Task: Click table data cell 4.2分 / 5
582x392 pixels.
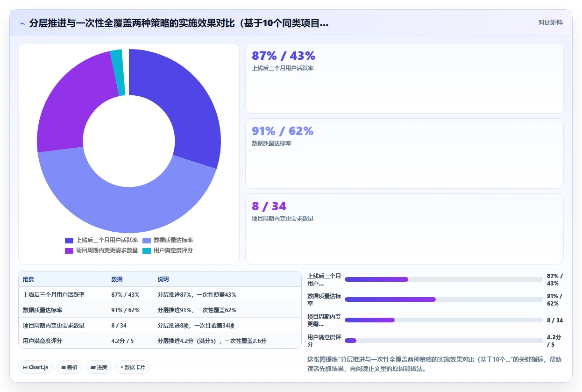Action: [122, 341]
